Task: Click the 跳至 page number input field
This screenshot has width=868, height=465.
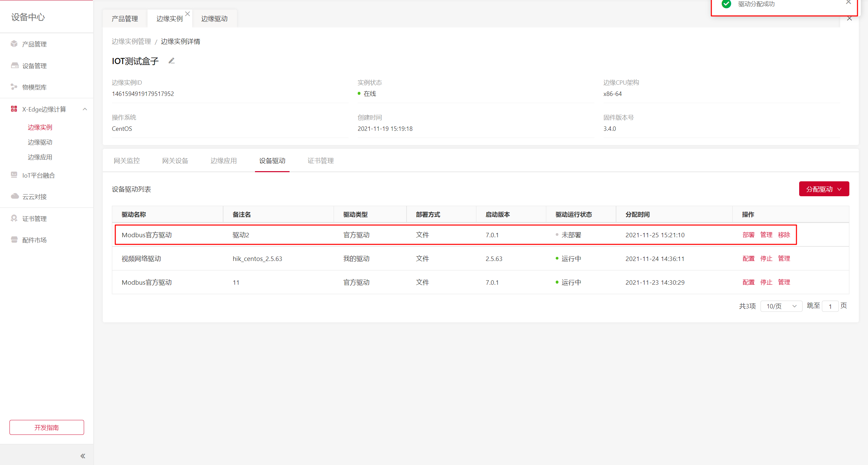Action: coord(830,306)
